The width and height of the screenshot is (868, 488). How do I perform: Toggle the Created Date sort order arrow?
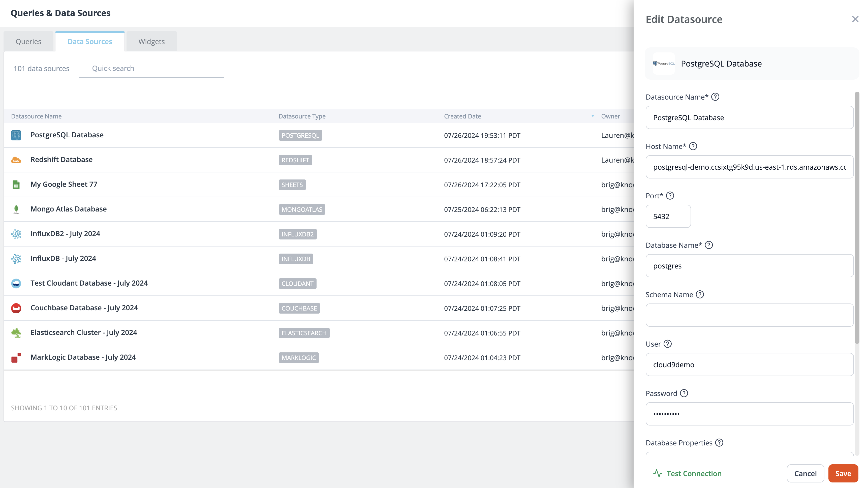[x=593, y=116]
